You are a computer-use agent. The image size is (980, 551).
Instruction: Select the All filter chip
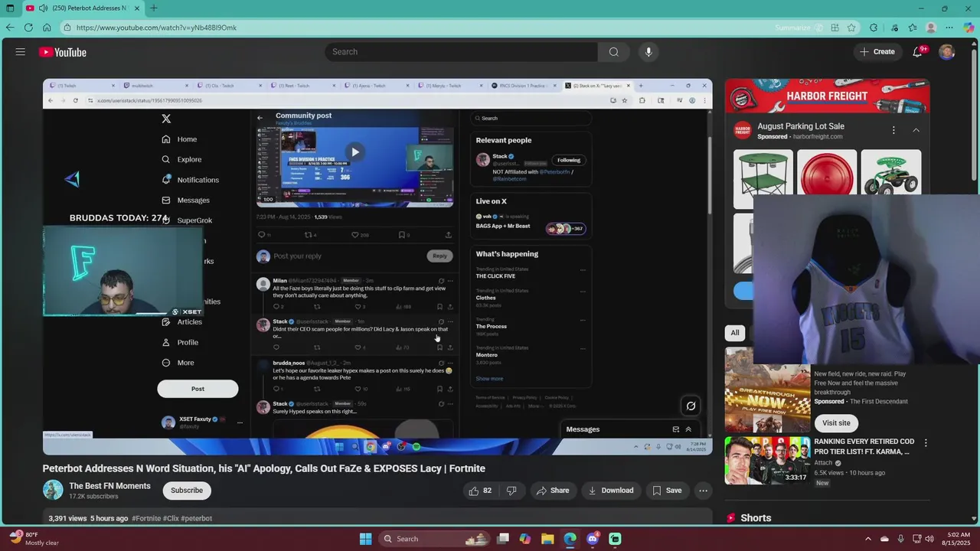pos(735,333)
